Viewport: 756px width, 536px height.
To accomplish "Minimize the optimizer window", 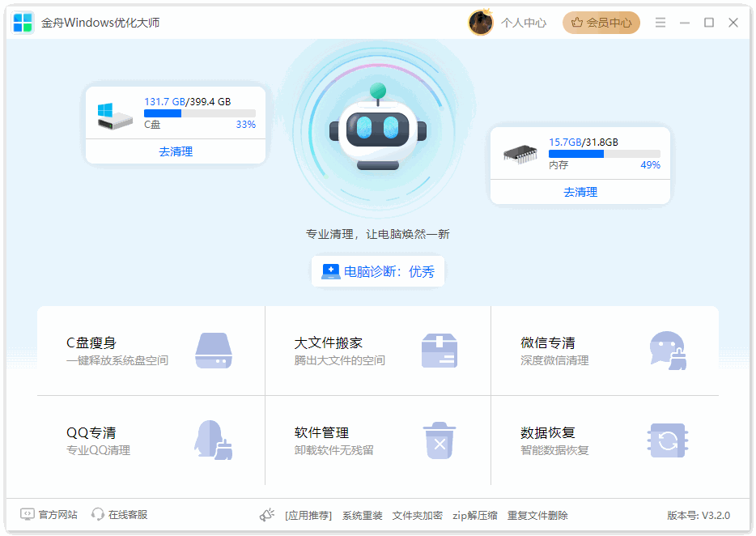I will [x=685, y=23].
